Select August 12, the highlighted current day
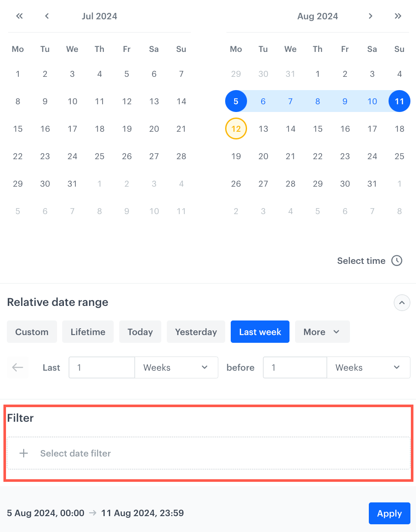The width and height of the screenshot is (416, 532). tap(236, 129)
